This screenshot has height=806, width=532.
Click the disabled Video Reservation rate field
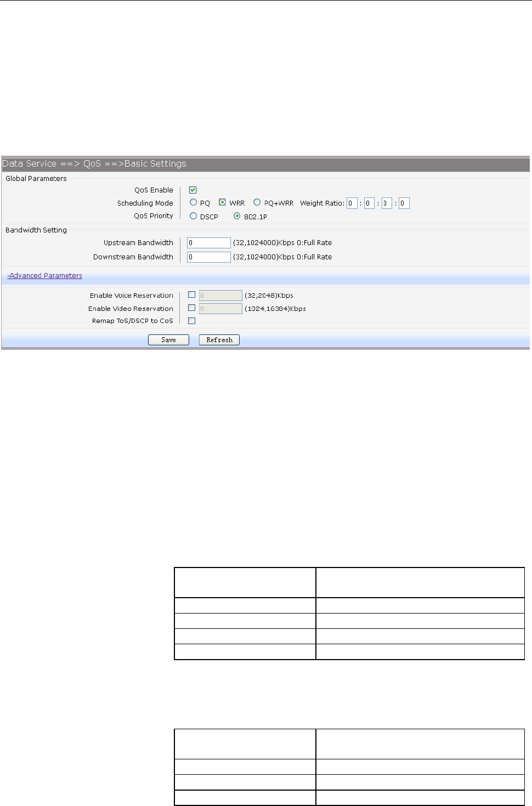220,309
